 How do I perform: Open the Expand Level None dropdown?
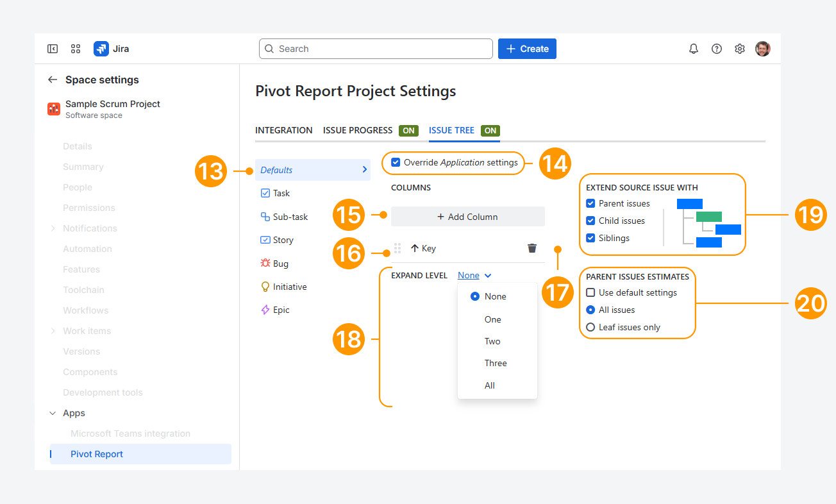coord(474,275)
